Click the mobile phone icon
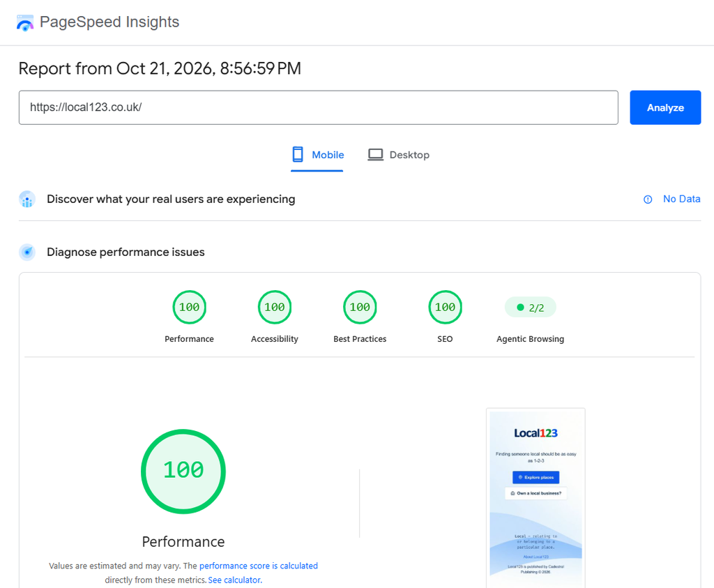Image resolution: width=714 pixels, height=588 pixels. [298, 154]
